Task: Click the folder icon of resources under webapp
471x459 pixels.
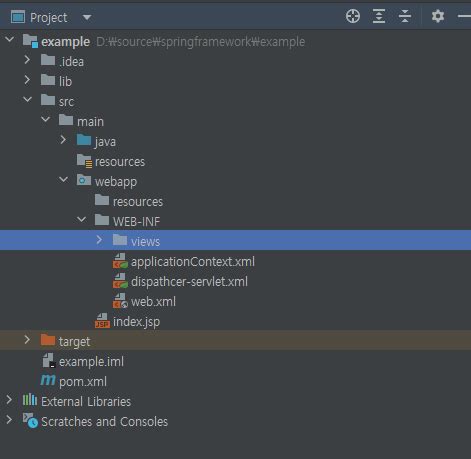Action: point(102,200)
